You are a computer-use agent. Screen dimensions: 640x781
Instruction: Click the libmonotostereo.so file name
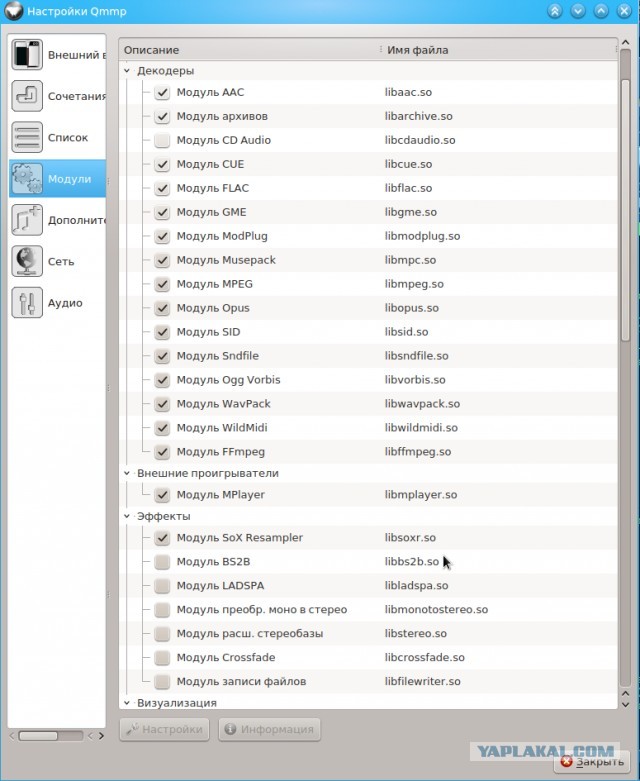point(436,610)
